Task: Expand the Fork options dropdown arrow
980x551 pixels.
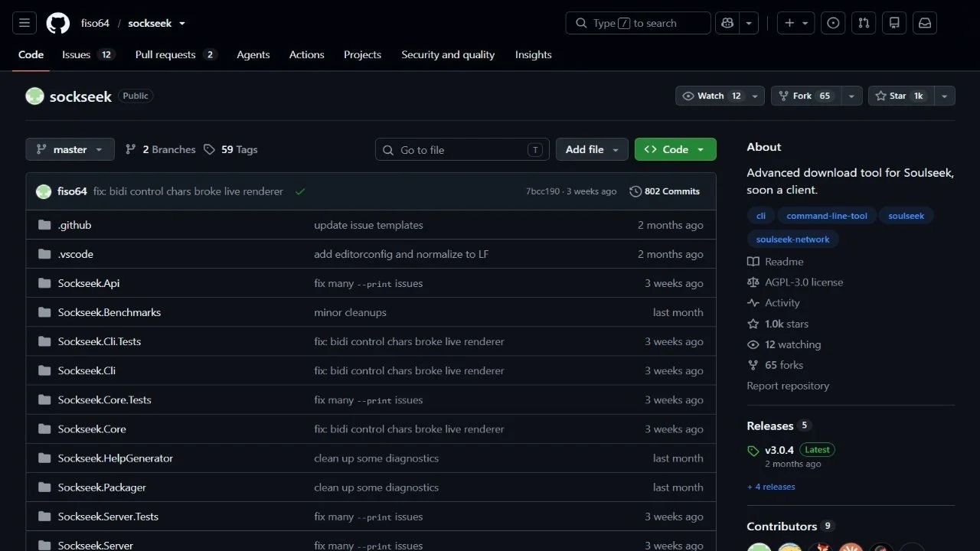Action: [851, 96]
